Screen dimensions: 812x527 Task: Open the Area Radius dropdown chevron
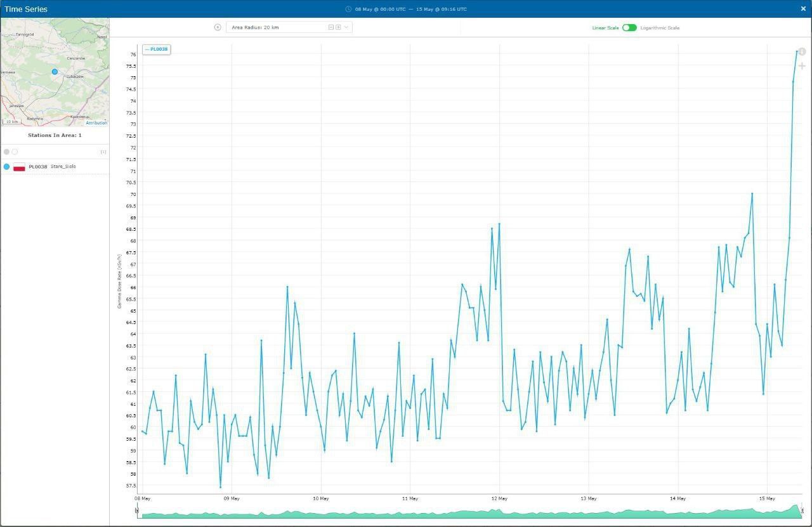[346, 27]
